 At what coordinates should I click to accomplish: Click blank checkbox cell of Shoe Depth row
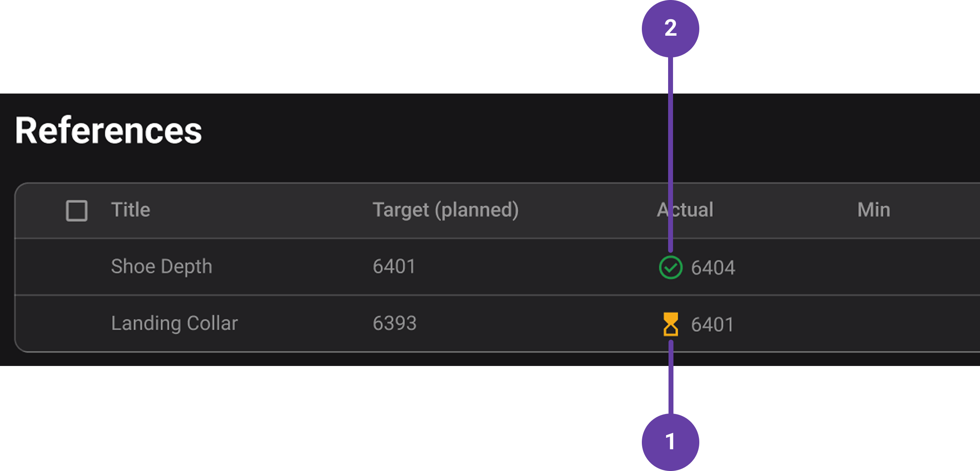(x=77, y=267)
